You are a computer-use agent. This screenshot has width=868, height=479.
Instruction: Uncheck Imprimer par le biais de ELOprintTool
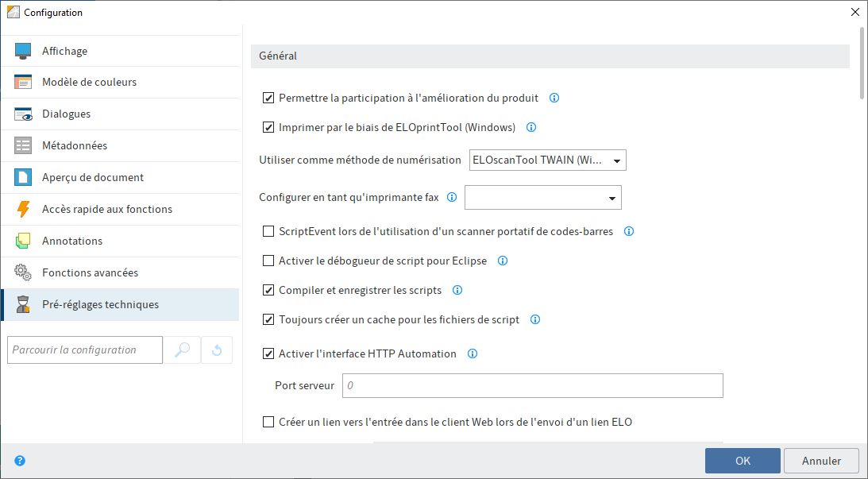point(268,127)
